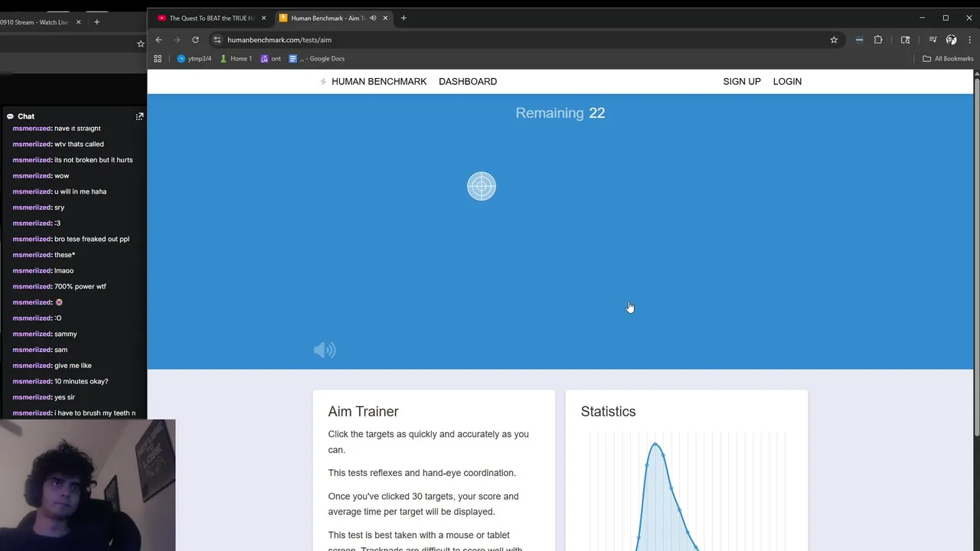Open the All Bookmarks folder
This screenshot has width=980, height=551.
click(948, 58)
